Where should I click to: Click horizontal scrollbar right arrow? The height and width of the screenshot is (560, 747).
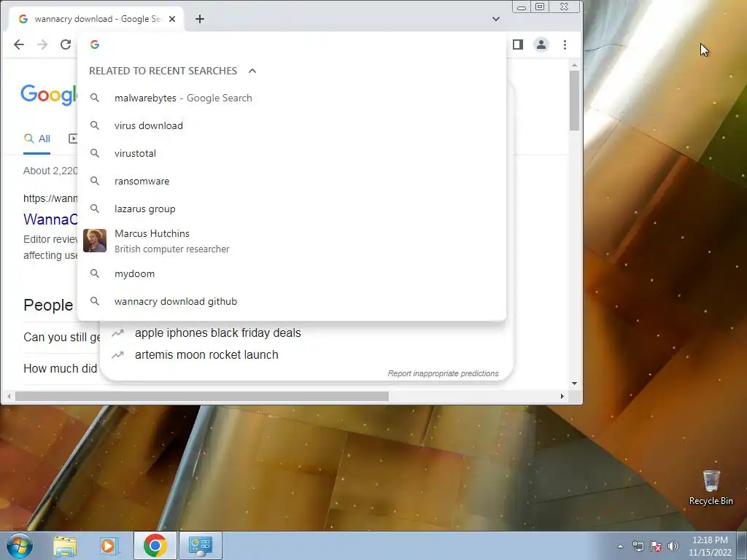click(562, 396)
